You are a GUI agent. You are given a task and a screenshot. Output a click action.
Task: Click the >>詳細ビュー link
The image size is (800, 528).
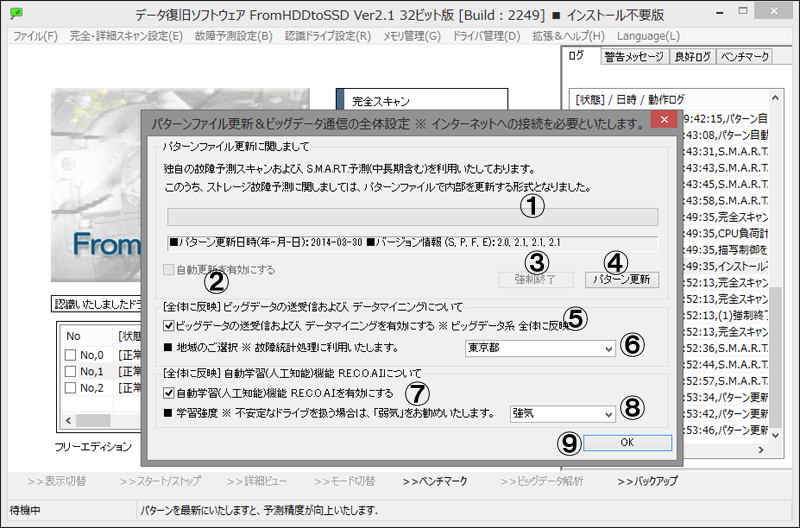257,481
